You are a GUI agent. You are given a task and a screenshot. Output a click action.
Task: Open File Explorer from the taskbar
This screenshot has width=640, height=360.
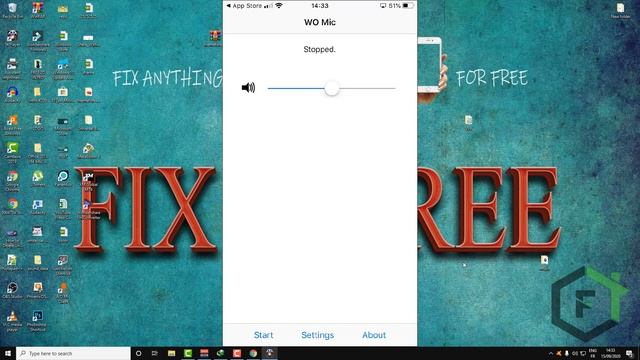(171, 353)
